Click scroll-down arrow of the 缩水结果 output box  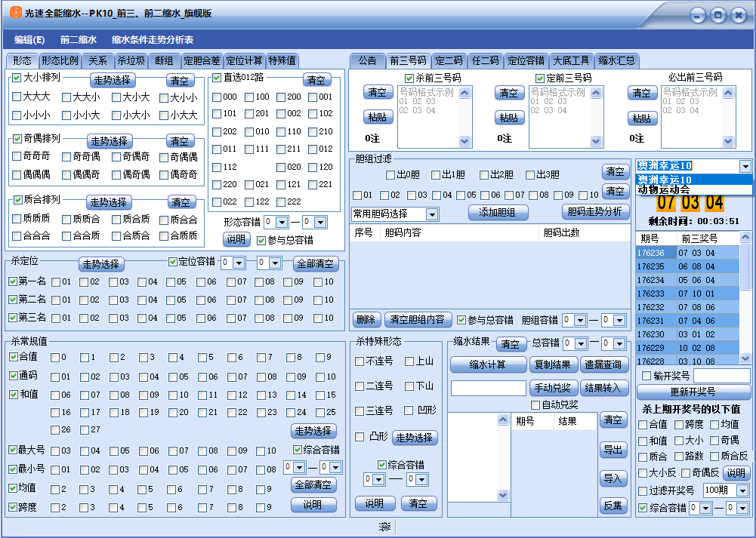504,495
